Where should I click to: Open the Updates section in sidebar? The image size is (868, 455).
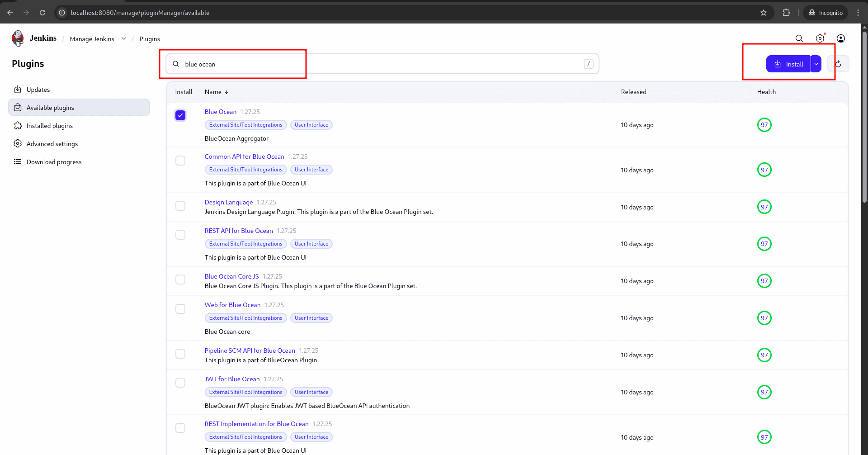pos(38,89)
